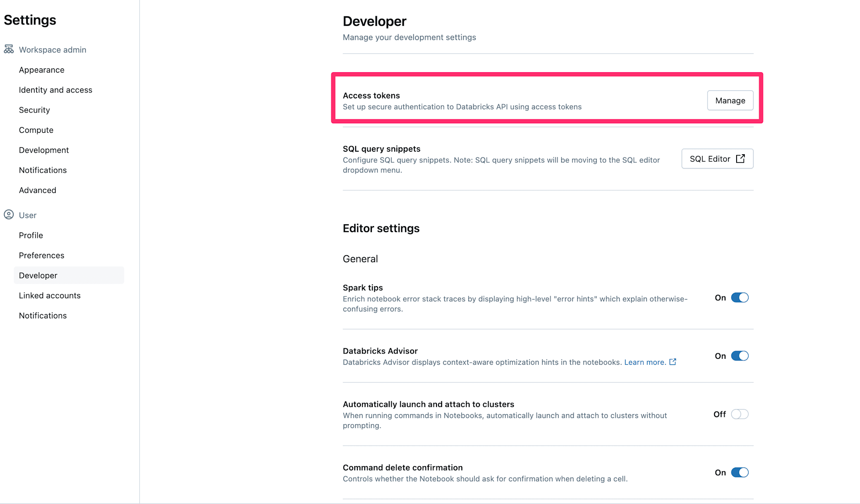Open Development settings section
Screen dimensions: 860x504
44,150
